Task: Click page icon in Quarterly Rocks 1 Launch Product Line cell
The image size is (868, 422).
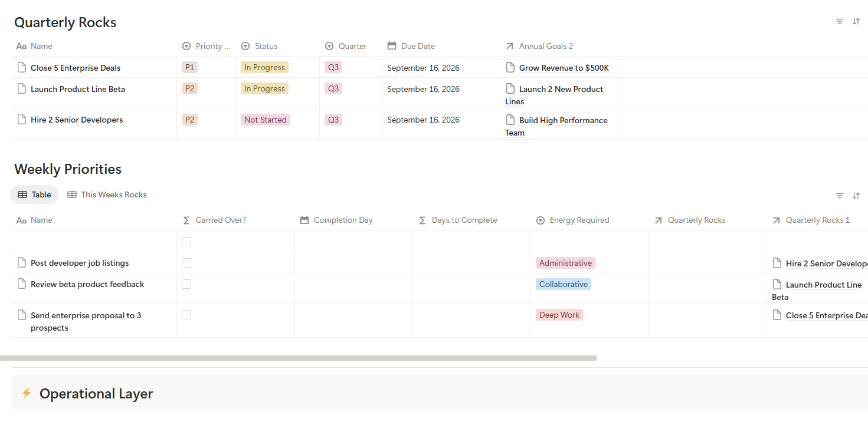Action: (x=777, y=284)
